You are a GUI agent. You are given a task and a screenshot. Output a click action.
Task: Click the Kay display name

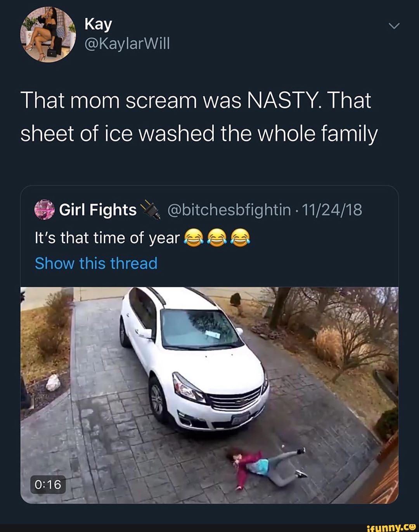tap(98, 24)
